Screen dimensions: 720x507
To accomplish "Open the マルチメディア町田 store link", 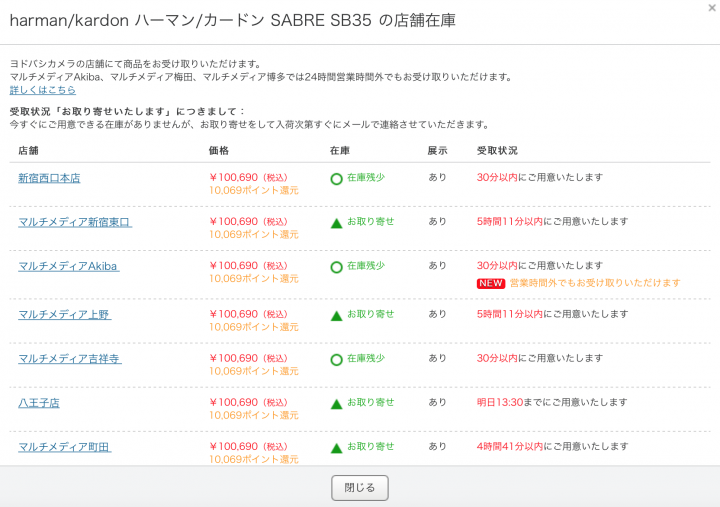I will pos(65,447).
